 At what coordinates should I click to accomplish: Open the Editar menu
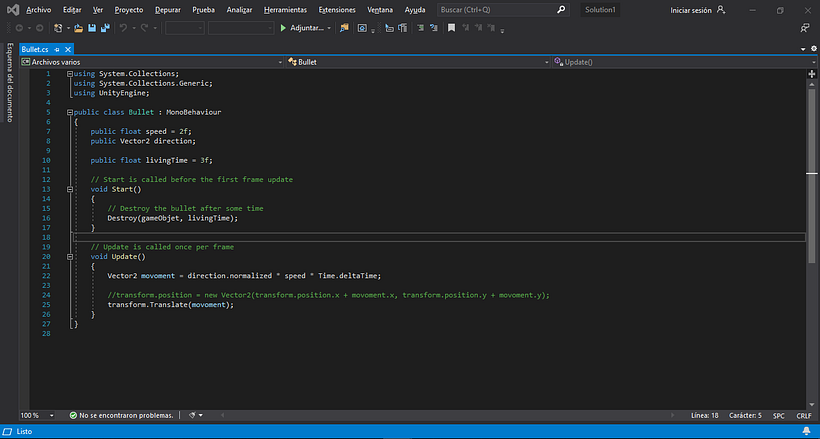pos(72,9)
